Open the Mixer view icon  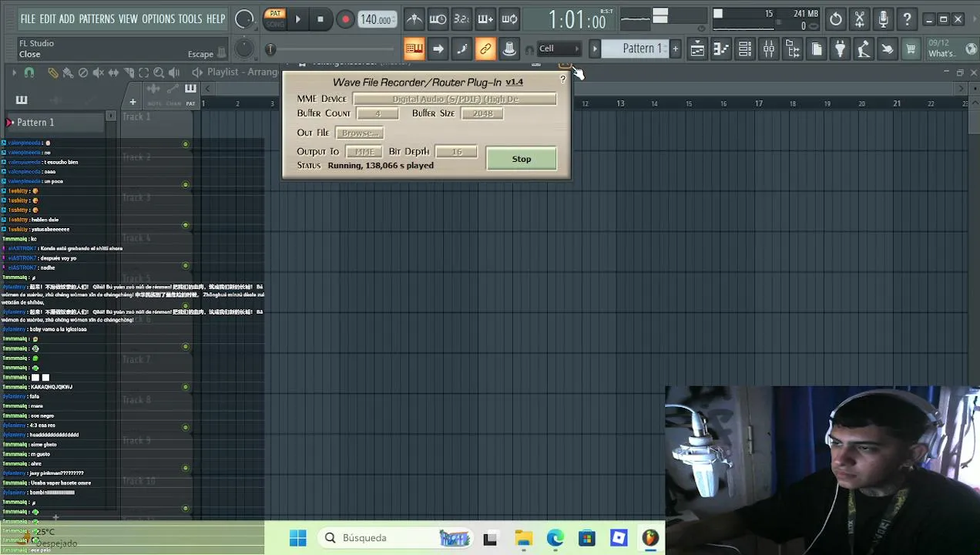tap(769, 49)
